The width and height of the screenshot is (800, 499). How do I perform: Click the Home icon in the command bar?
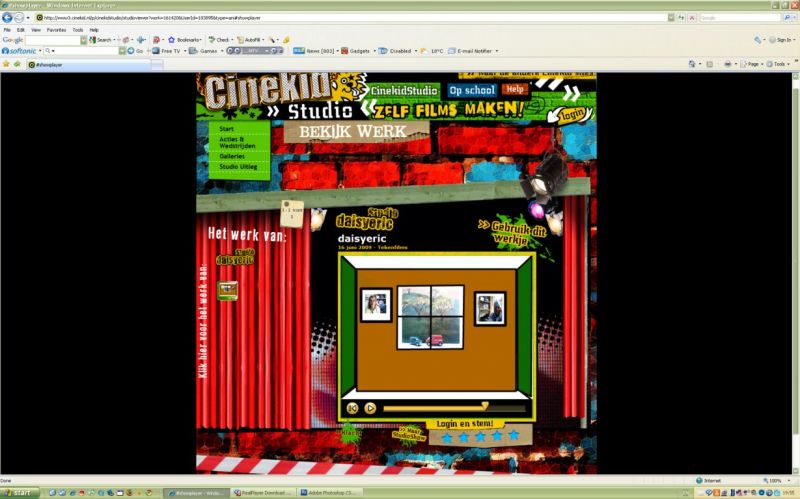[x=690, y=63]
